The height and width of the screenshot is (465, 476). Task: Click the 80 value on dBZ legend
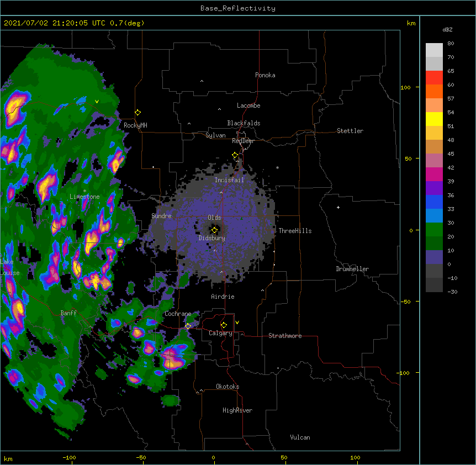(451, 44)
